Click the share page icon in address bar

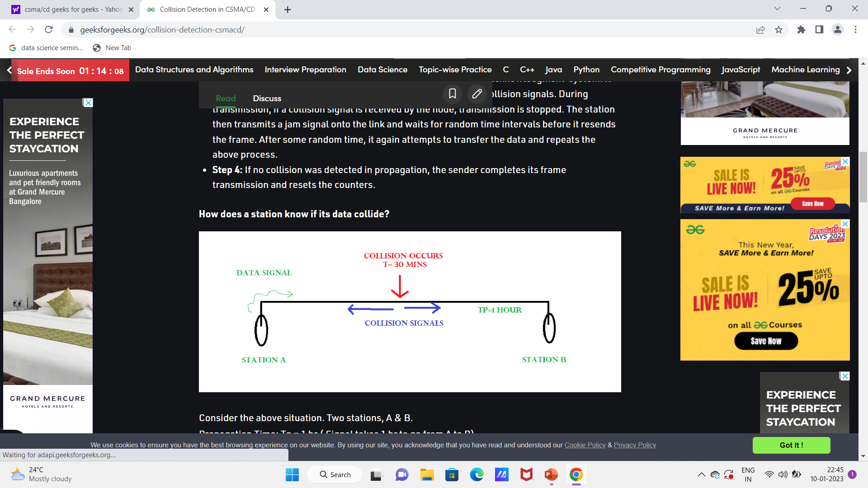[x=760, y=30]
